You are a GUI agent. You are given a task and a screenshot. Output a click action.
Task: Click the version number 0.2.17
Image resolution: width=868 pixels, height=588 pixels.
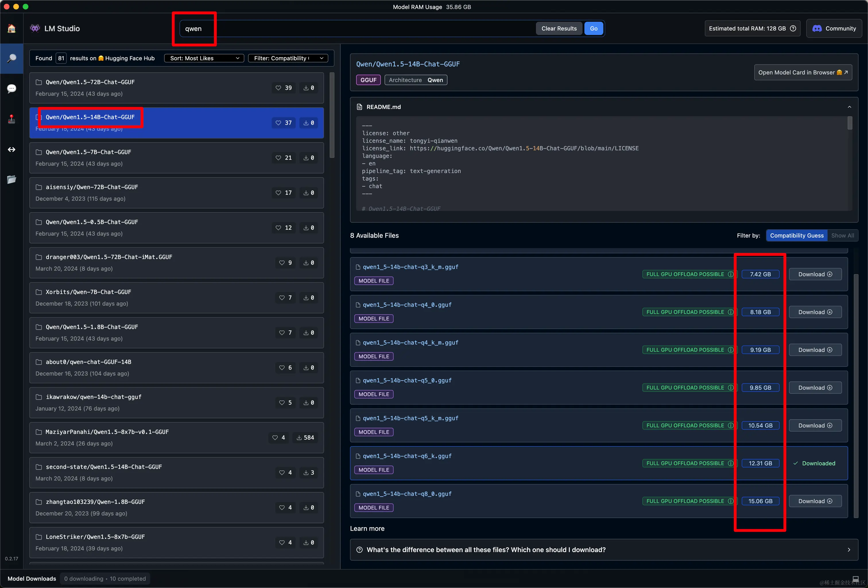pos(11,559)
